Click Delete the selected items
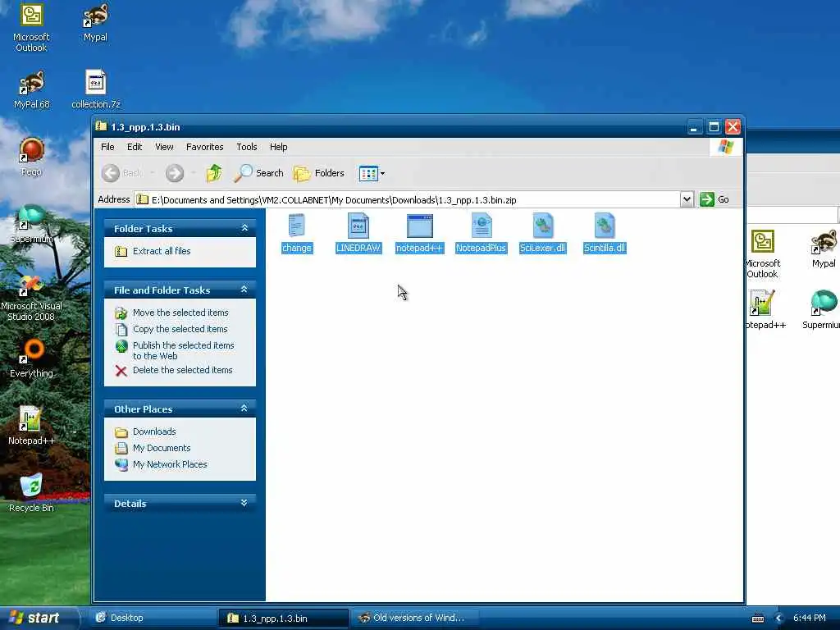Screen dimensions: 840x630 (x=182, y=370)
